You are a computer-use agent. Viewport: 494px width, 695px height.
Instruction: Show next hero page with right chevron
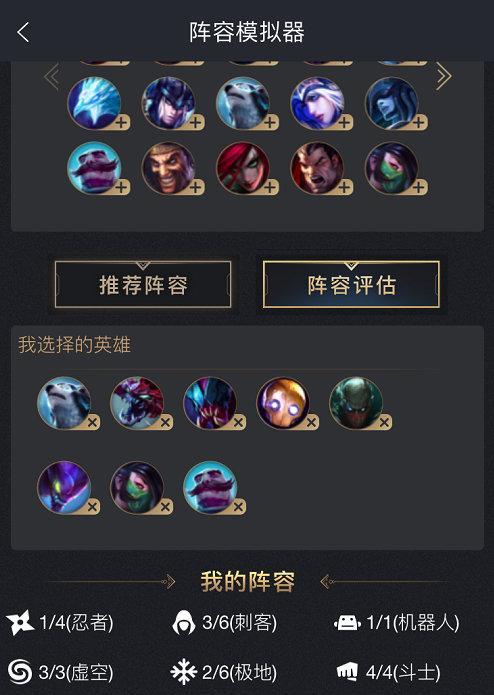pyautogui.click(x=443, y=76)
